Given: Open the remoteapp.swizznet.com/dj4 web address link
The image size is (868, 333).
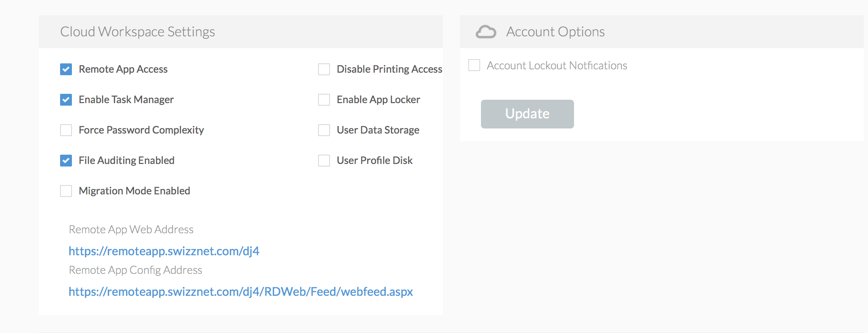Looking at the screenshot, I should pyautogui.click(x=164, y=251).
